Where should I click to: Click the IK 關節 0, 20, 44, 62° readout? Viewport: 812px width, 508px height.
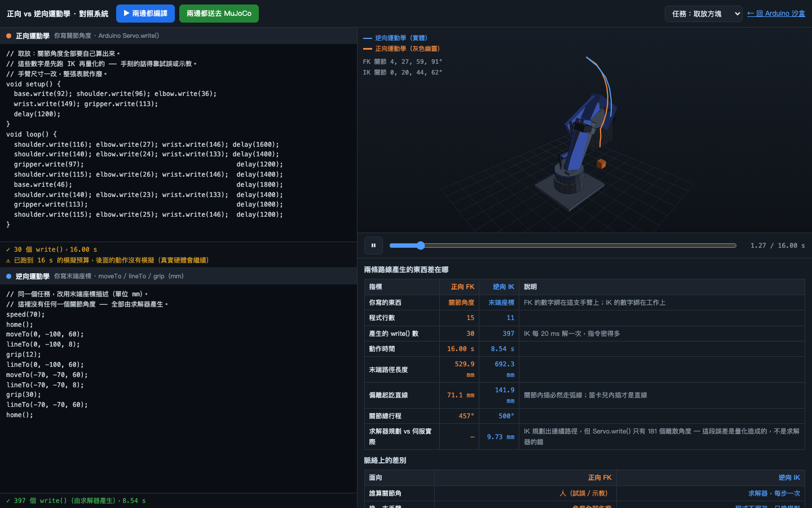pyautogui.click(x=403, y=72)
